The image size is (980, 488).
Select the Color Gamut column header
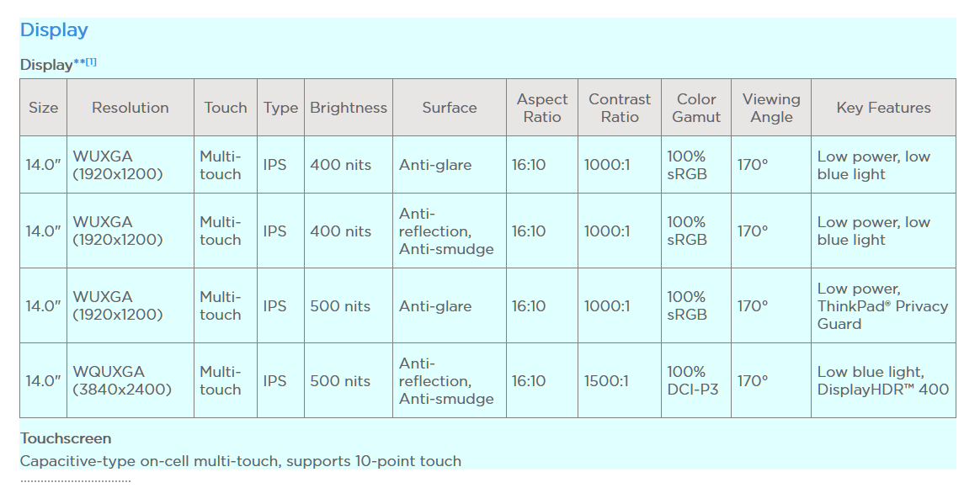click(x=696, y=108)
